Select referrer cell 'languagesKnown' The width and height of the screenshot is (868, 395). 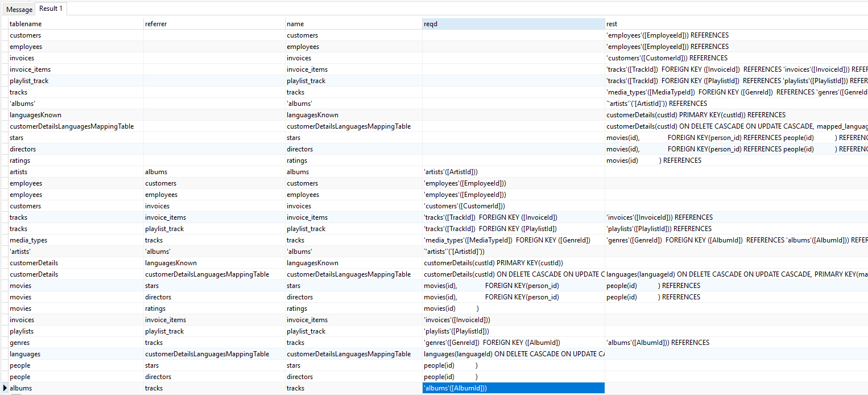(214, 263)
